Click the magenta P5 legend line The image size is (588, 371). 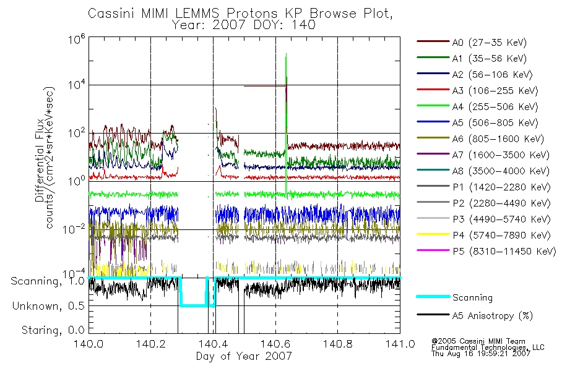433,250
